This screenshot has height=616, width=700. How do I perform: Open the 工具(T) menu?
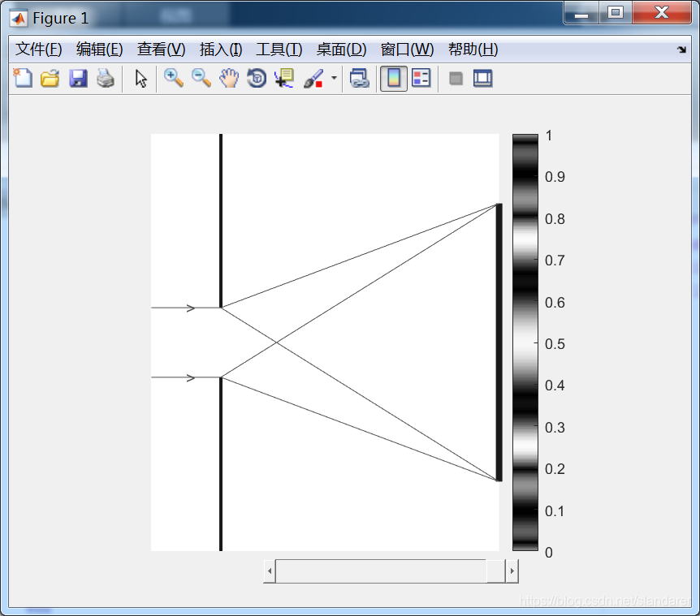click(x=279, y=49)
